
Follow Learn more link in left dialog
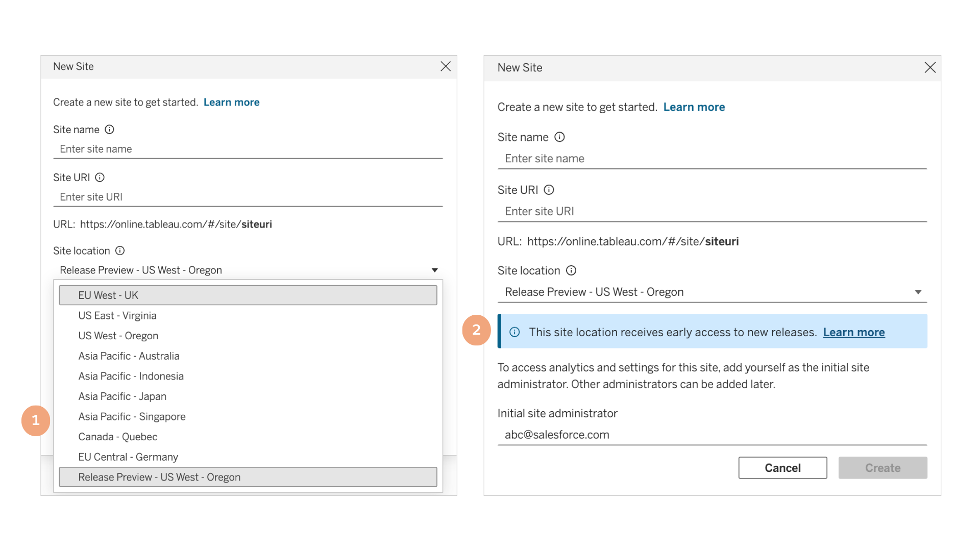pos(231,103)
